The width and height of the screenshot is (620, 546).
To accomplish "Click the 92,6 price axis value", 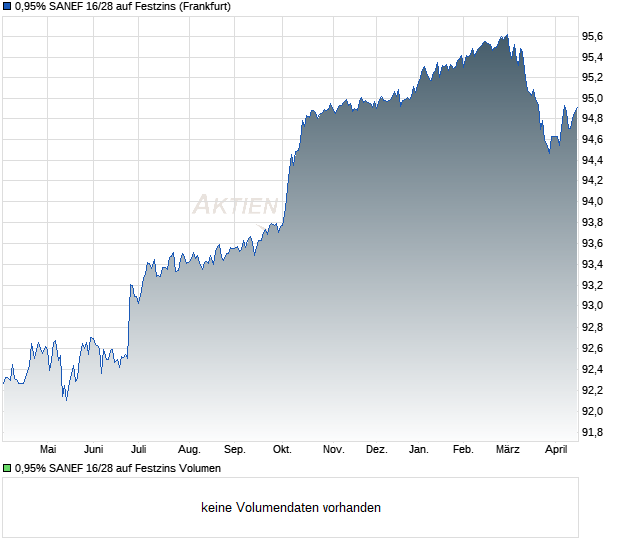I will (x=592, y=348).
